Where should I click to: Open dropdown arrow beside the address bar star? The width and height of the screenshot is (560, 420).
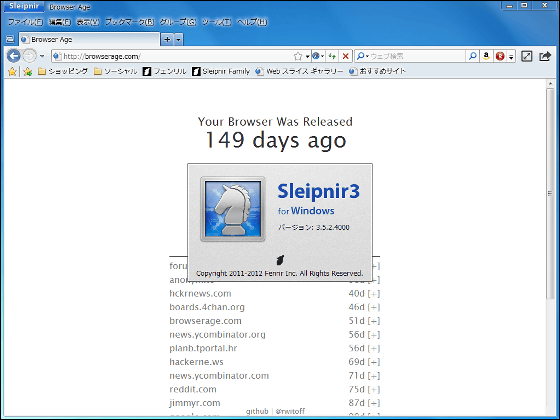click(307, 56)
